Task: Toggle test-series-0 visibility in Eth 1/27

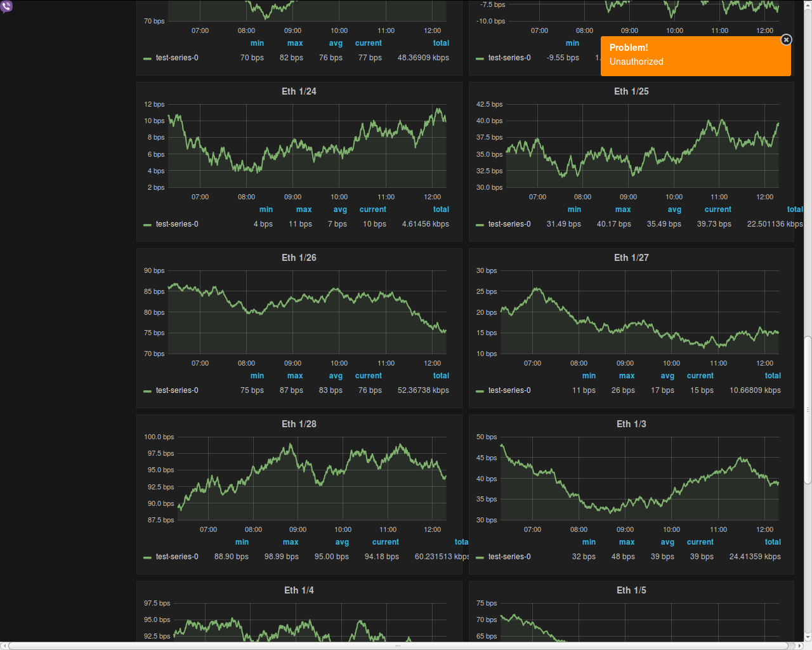Action: [x=509, y=390]
